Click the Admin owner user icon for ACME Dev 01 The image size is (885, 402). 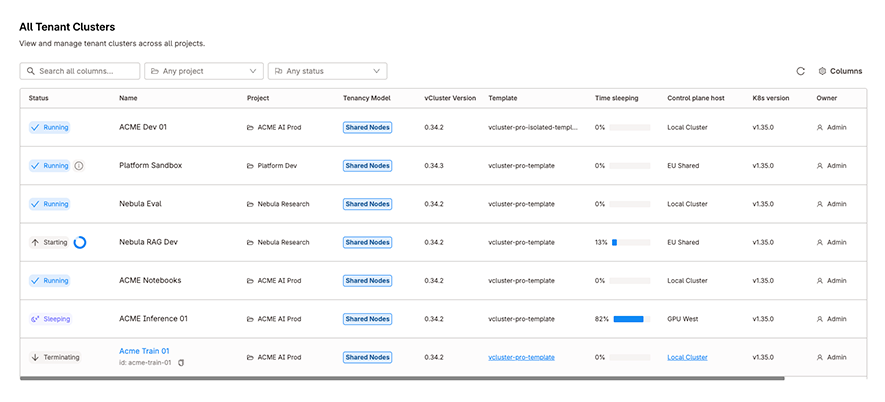[820, 128]
